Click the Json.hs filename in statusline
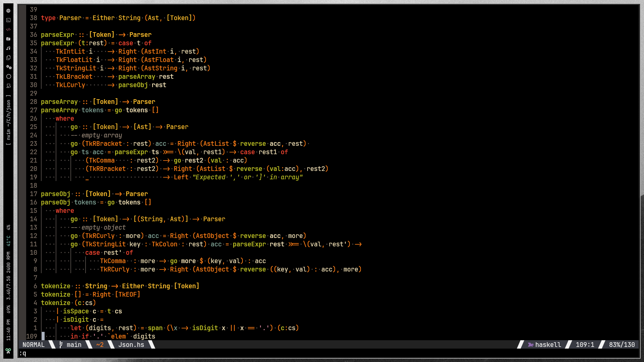The height and width of the screenshot is (362, 644). point(131,345)
